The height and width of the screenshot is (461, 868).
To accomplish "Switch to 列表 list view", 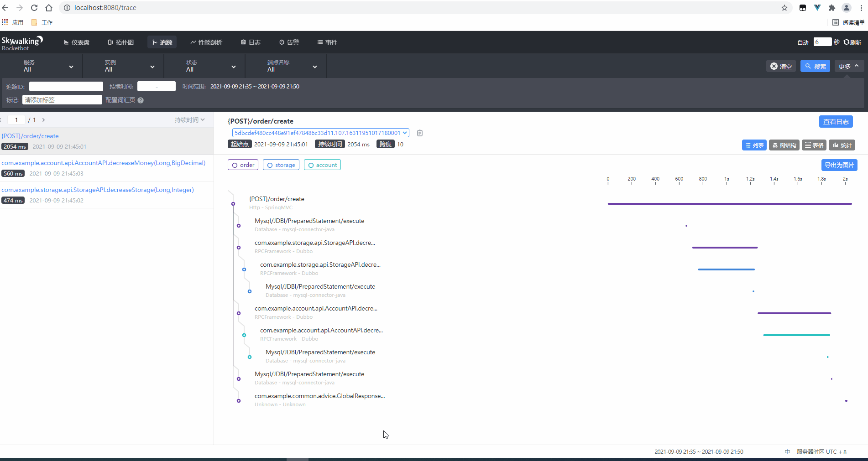I will coord(754,145).
